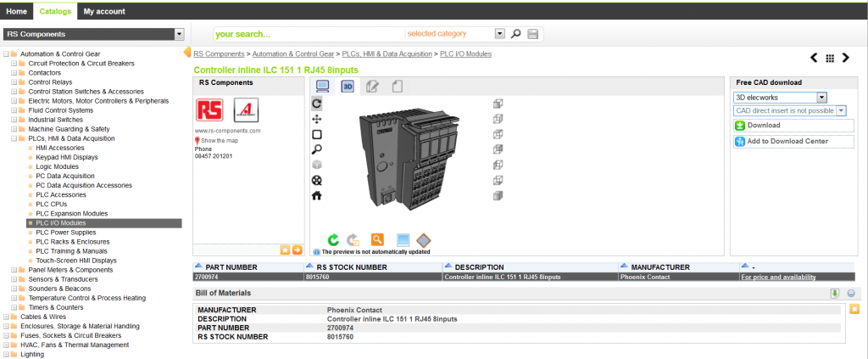
Task: Expand Cables & Wires tree node
Action: pyautogui.click(x=6, y=317)
